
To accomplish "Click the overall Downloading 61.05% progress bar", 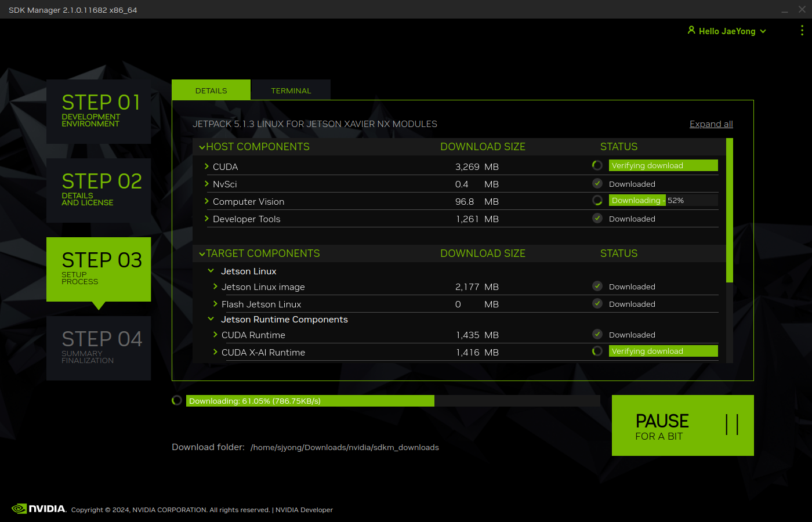I will coord(393,401).
